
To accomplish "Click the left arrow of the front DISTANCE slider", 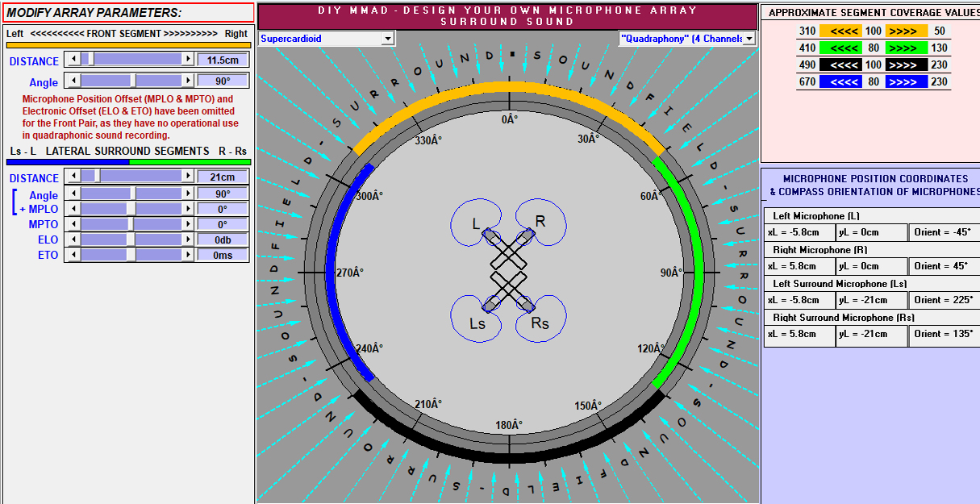I will [x=73, y=60].
